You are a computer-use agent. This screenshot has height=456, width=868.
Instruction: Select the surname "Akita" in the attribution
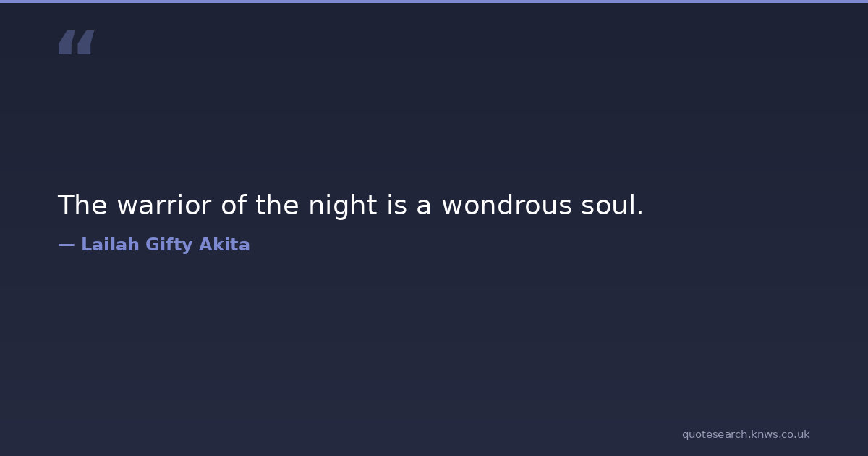click(224, 245)
